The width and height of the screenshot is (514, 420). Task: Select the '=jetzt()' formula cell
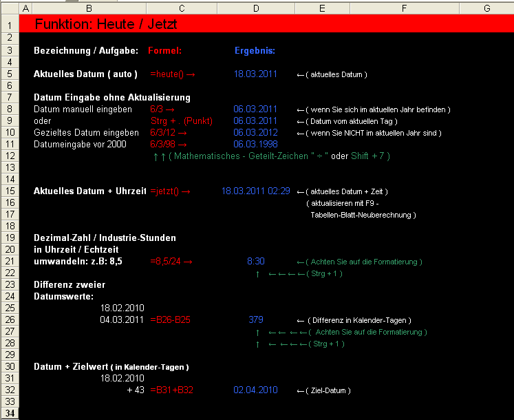pos(169,191)
